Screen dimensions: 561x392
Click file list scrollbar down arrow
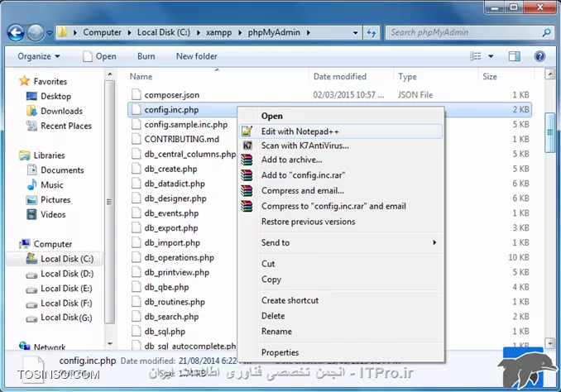point(550,343)
